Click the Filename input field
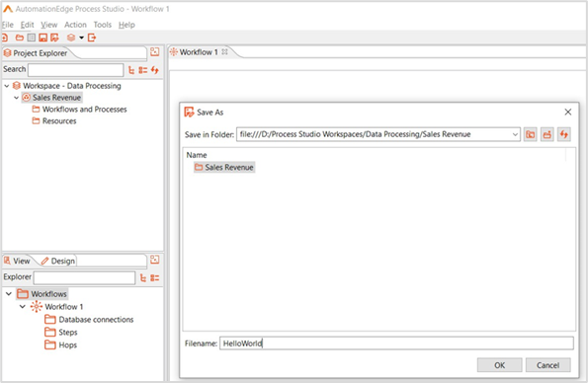Screen dimensions: 588x383 396,344
